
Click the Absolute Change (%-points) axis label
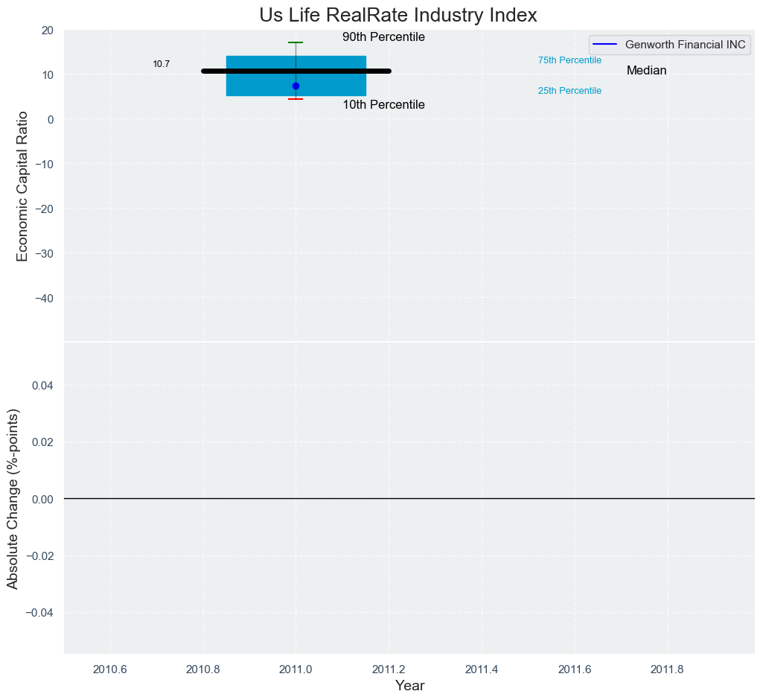point(13,499)
